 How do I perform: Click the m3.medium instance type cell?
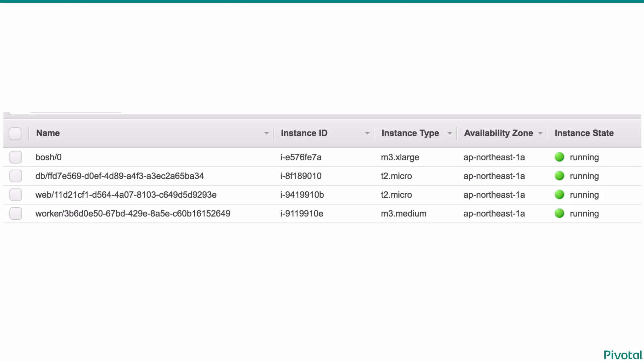pyautogui.click(x=403, y=214)
